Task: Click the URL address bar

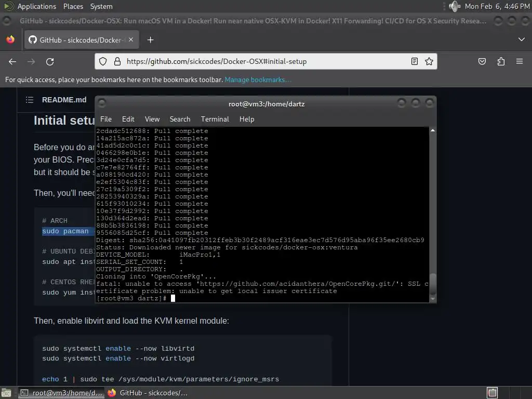Action: point(265,61)
